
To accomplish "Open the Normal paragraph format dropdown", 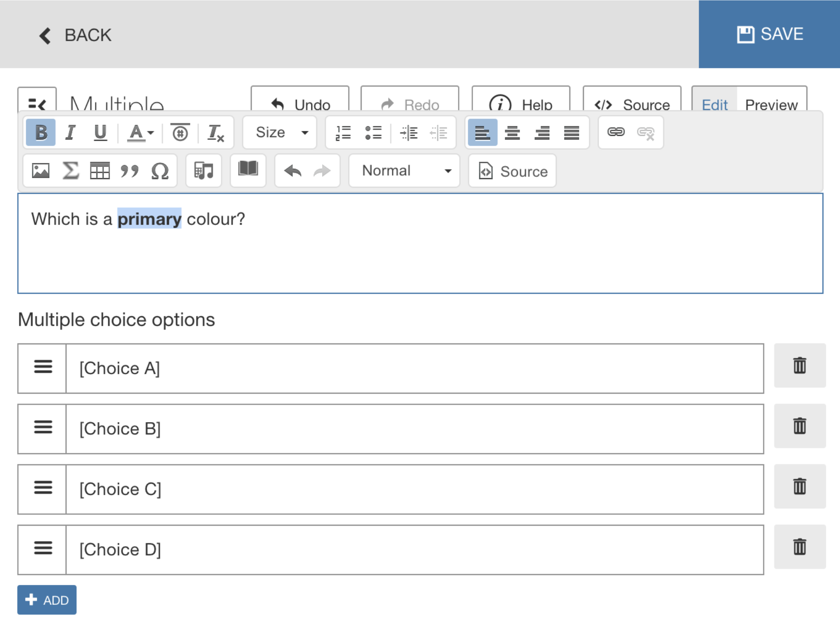I will coord(403,171).
